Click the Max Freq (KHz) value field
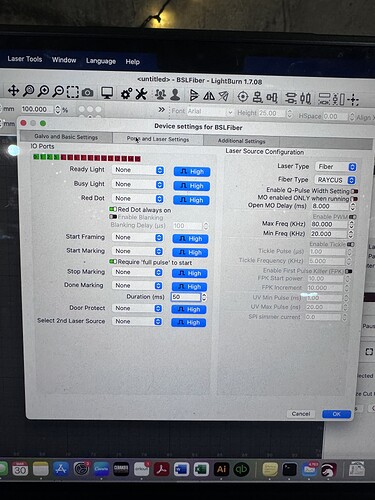 (x=329, y=224)
